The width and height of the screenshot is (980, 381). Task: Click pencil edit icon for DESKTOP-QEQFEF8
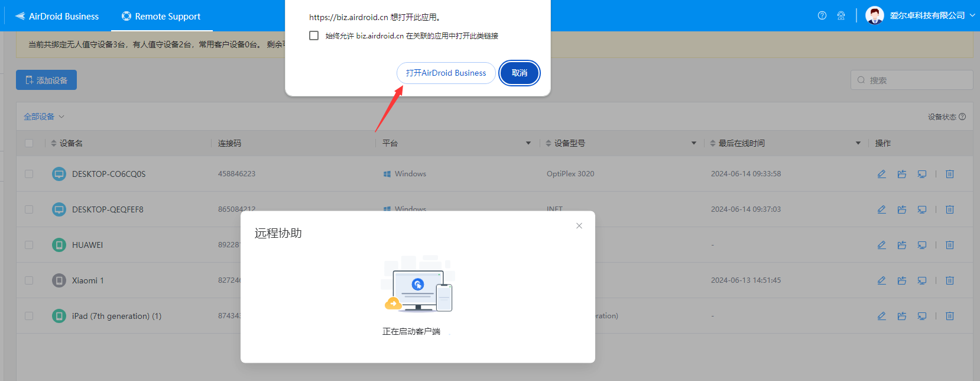click(881, 209)
